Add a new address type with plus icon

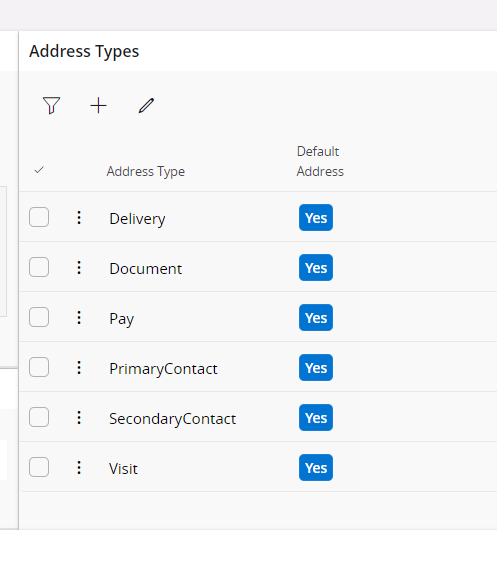click(x=98, y=106)
